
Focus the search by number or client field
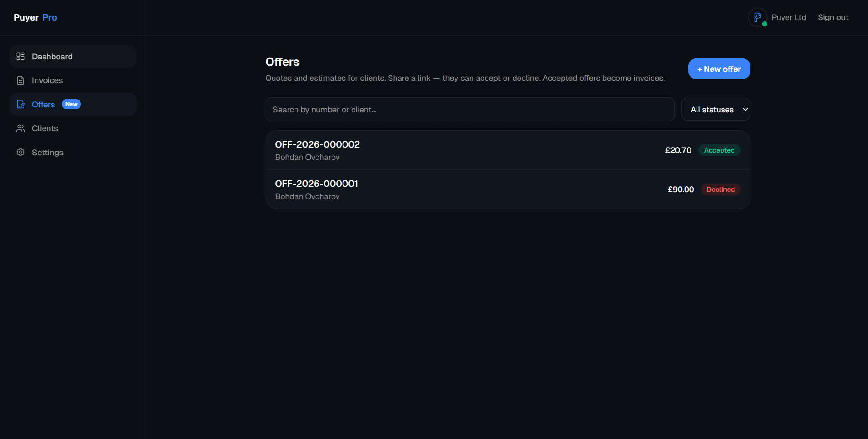(x=470, y=110)
